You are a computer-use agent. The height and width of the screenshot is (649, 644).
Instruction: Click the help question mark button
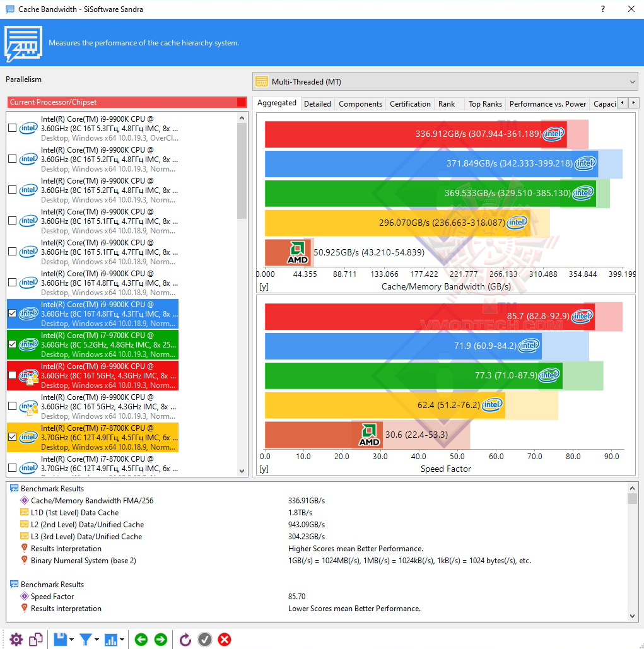pos(603,9)
